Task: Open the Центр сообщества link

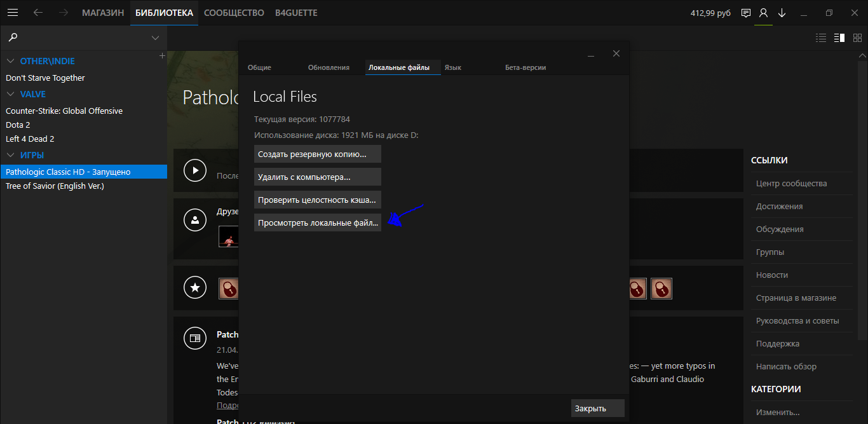Action: [791, 183]
